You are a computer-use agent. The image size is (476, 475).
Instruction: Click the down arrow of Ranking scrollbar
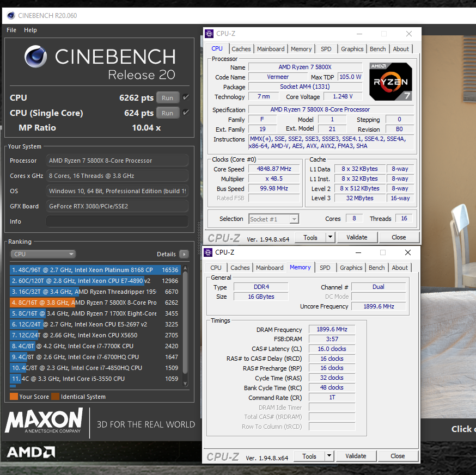coord(185,384)
